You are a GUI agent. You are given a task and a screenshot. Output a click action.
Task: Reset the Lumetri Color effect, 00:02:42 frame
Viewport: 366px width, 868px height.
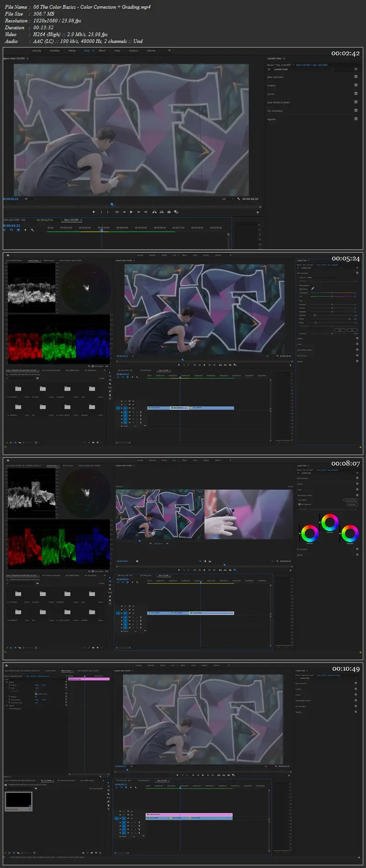point(356,69)
